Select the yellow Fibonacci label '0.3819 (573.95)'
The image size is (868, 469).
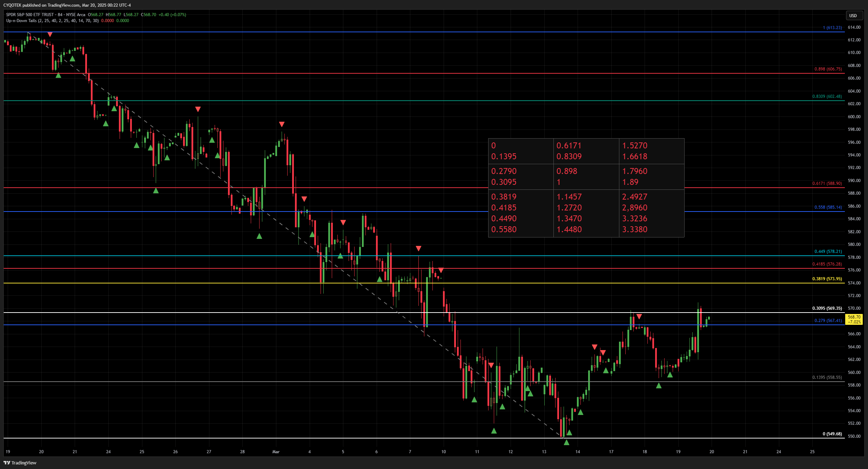(827, 279)
